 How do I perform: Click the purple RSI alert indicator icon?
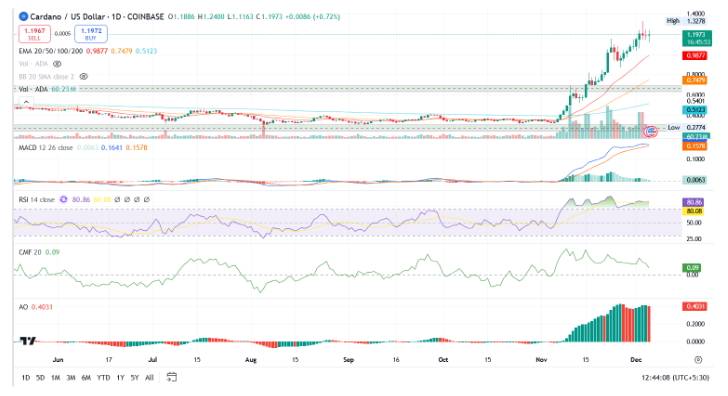coord(64,200)
